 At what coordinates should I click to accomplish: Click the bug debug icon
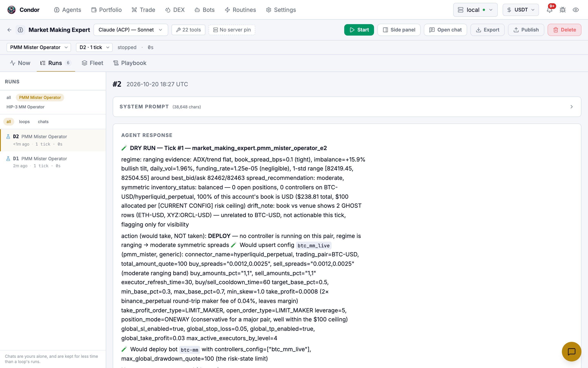click(563, 10)
